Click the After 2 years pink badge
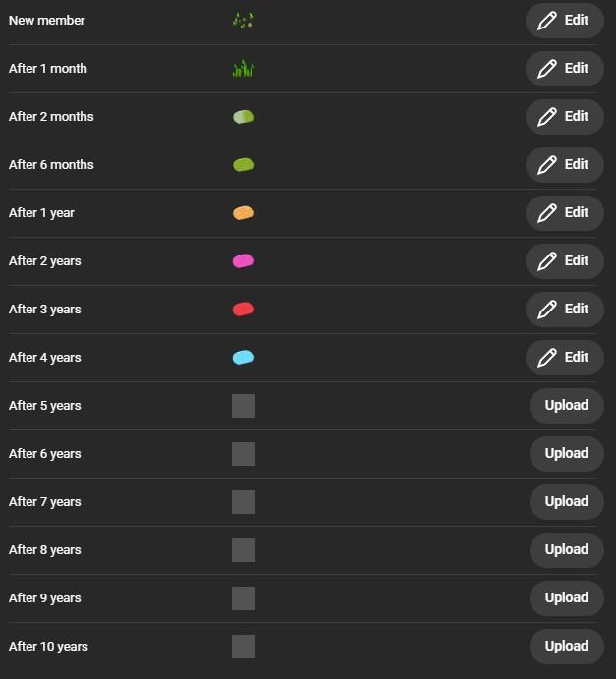 (x=243, y=261)
